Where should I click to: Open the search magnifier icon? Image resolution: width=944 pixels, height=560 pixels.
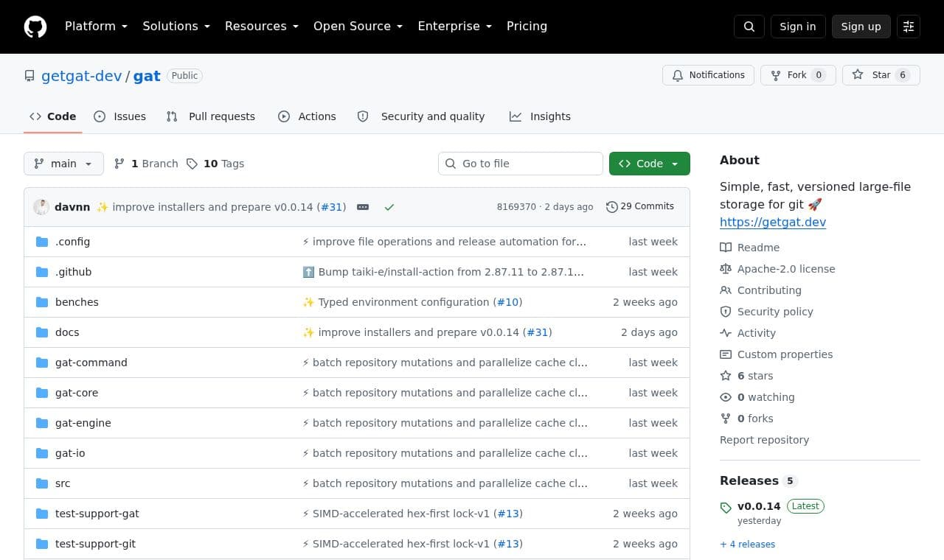pos(749,27)
